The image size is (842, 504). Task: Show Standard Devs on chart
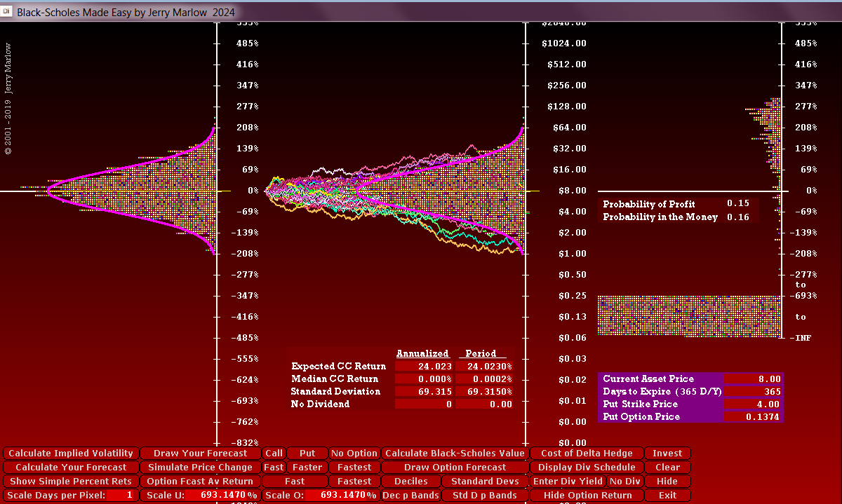[x=485, y=482]
